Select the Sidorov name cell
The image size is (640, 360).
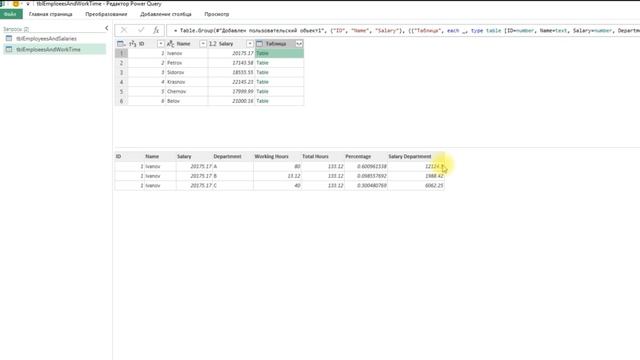187,72
